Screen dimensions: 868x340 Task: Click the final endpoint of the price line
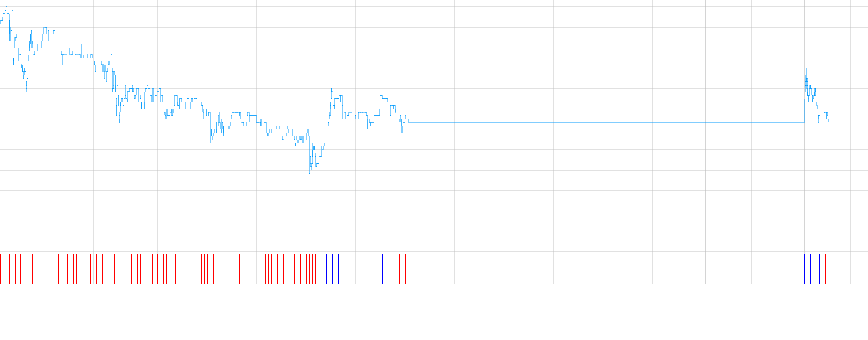(829, 122)
